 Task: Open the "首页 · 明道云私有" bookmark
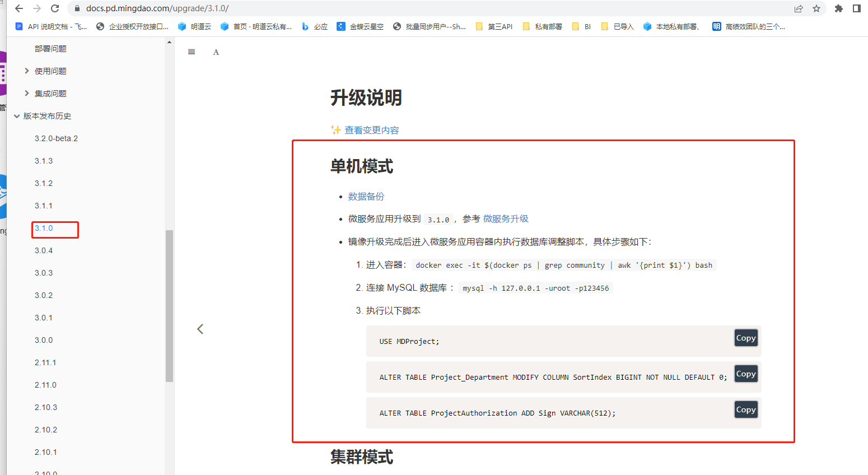[256, 26]
